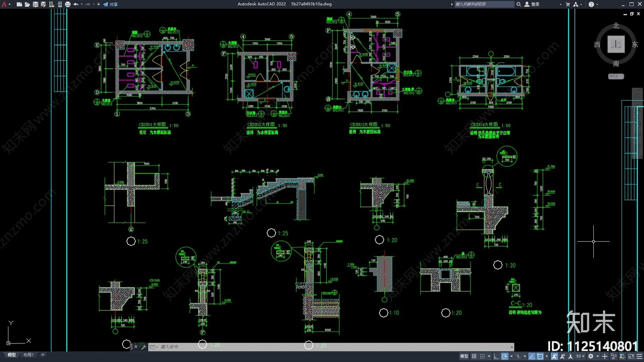Screen dimensions: 644x362
Task: Click 北 north on the ViewCube compass
Action: pyautogui.click(x=616, y=26)
